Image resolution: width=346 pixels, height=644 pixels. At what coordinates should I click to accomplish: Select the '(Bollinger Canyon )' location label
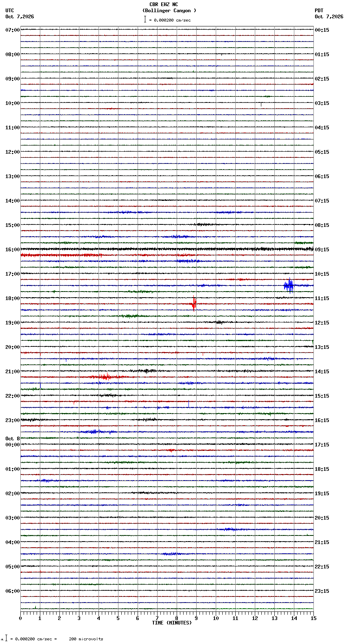tap(169, 11)
